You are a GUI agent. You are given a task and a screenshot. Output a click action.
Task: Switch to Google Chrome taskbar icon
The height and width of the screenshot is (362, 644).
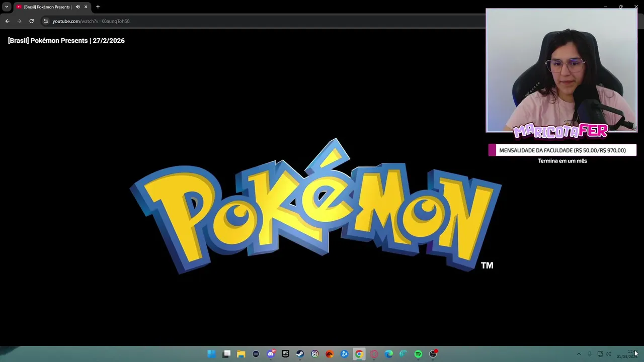[x=359, y=354]
